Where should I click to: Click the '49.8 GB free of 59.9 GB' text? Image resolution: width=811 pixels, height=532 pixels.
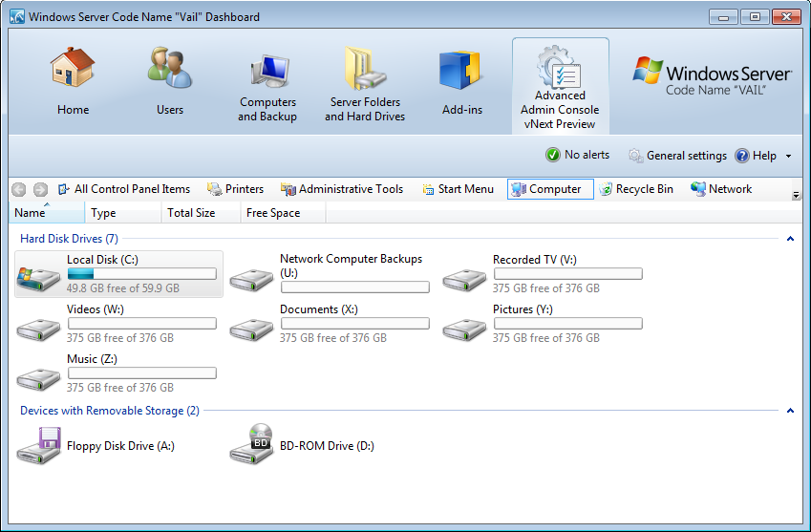tap(123, 288)
